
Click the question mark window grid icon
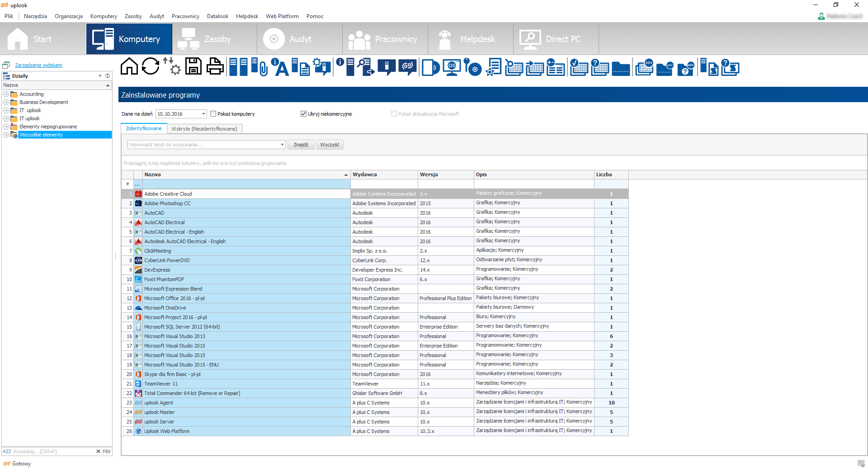coord(600,67)
